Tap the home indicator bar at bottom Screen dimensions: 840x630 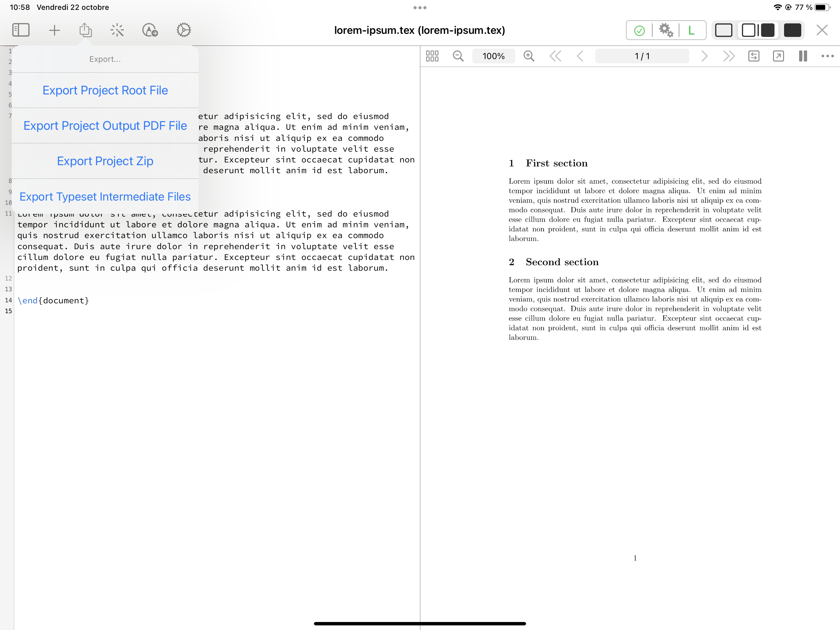click(420, 624)
